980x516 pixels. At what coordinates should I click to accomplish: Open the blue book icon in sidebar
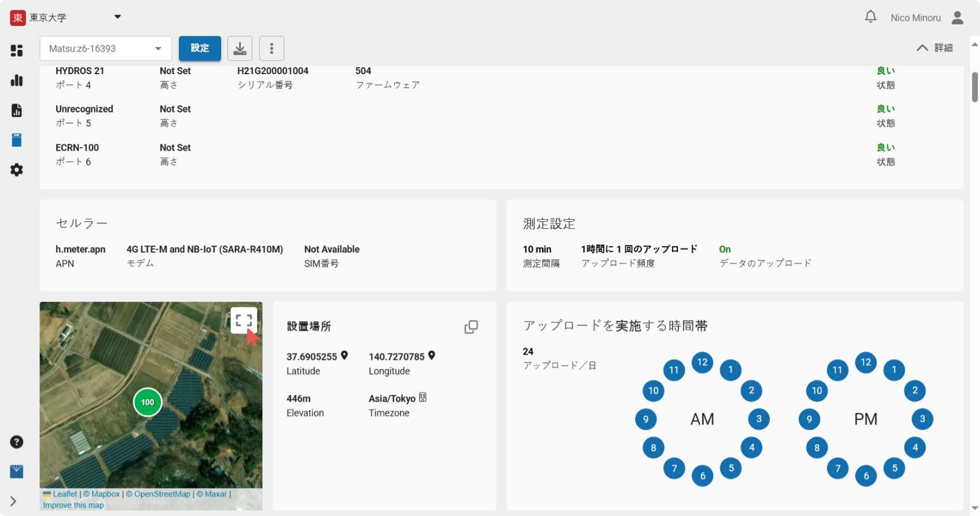pyautogui.click(x=17, y=140)
